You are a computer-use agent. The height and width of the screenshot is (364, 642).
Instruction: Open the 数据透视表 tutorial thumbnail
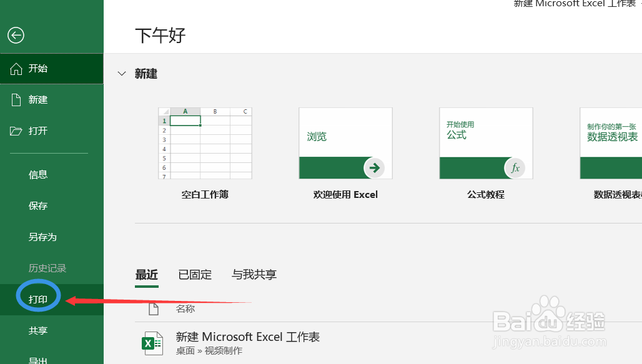coord(611,144)
